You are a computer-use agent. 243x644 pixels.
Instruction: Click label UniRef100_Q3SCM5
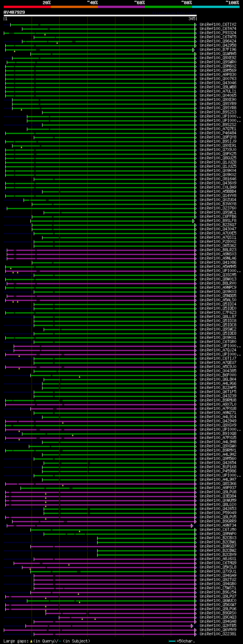tap(218, 275)
